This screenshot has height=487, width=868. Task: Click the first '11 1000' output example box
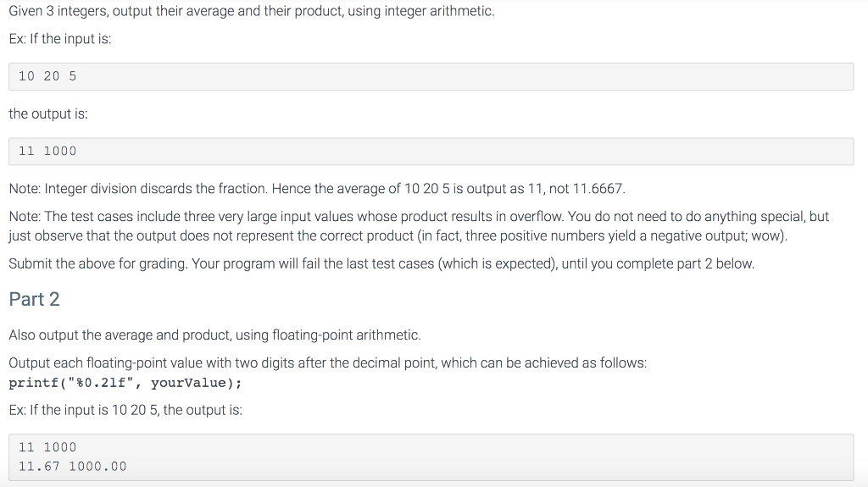tap(431, 151)
